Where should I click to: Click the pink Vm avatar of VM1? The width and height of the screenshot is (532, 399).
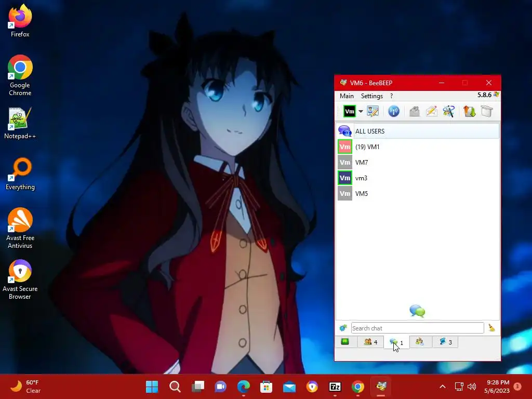(x=345, y=147)
